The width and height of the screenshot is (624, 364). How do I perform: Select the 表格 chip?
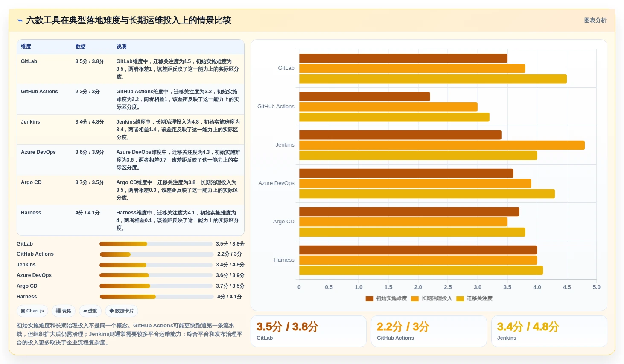click(x=64, y=311)
